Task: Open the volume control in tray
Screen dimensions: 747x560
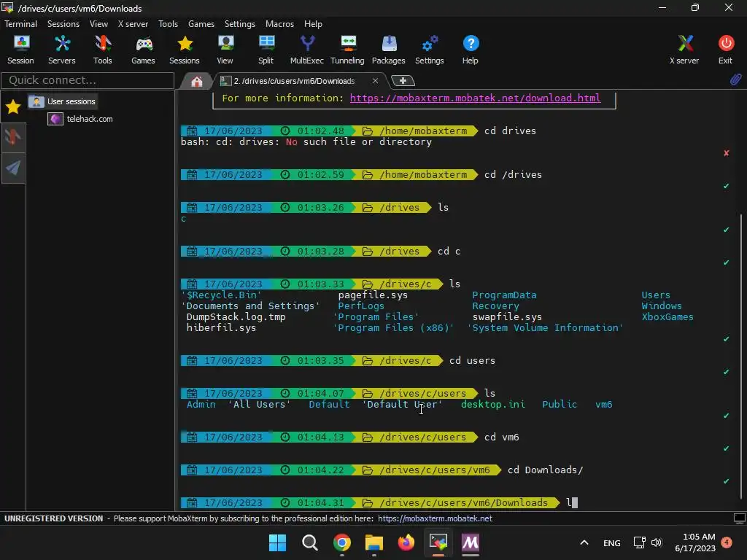Action: (x=657, y=542)
